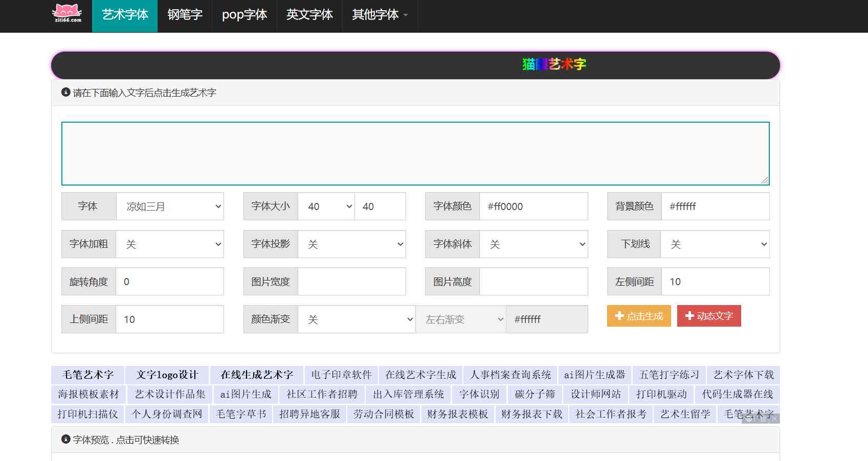
Task: Open the 字体 font selector showing 凉如三月
Action: pyautogui.click(x=170, y=206)
